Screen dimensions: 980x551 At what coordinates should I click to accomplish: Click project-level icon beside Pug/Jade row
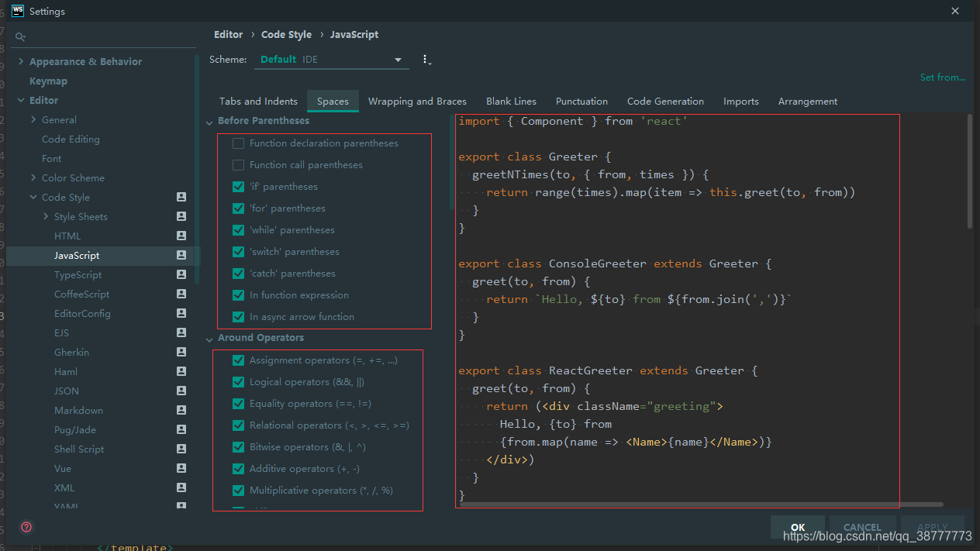(x=181, y=429)
